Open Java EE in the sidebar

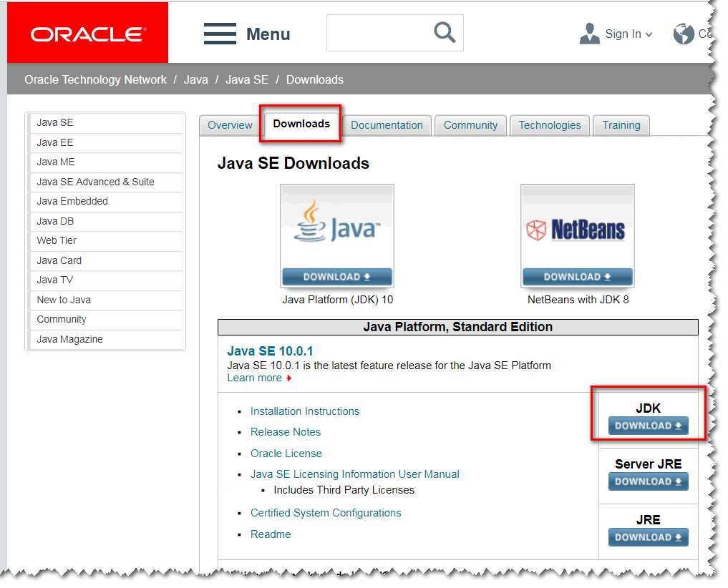[x=106, y=143]
